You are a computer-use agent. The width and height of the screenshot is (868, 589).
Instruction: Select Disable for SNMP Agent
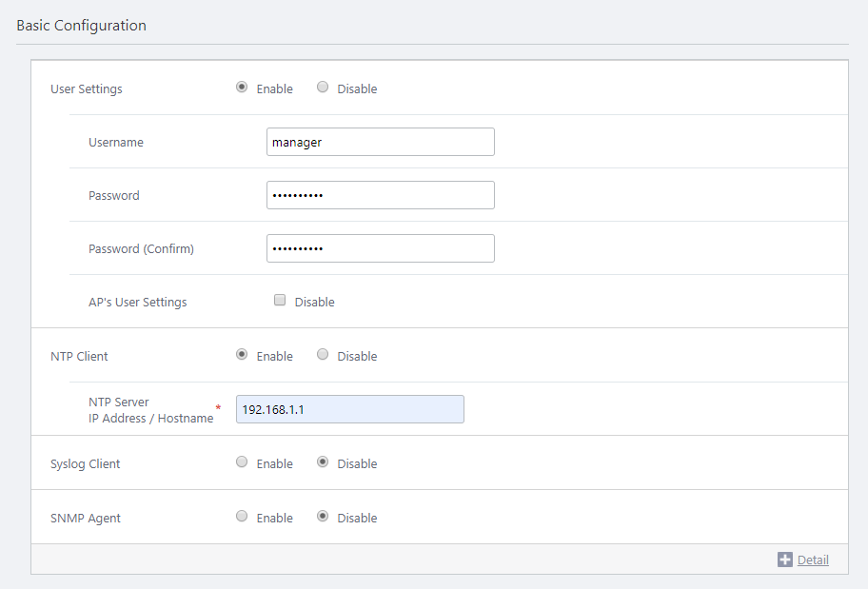[x=323, y=517]
